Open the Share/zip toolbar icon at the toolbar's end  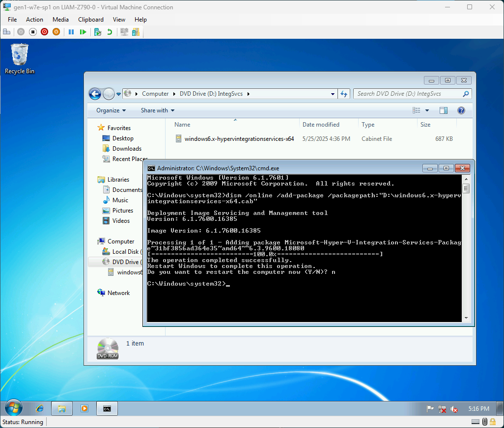tap(136, 32)
